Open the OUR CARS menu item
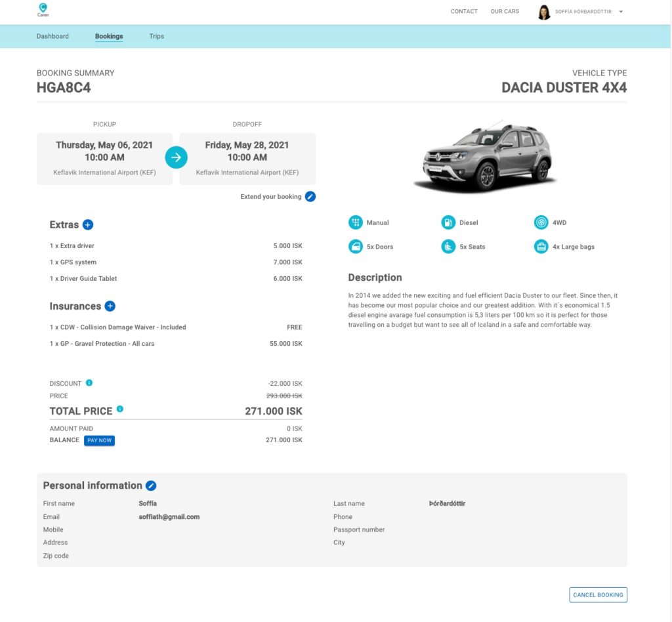The image size is (672, 622). [x=504, y=11]
